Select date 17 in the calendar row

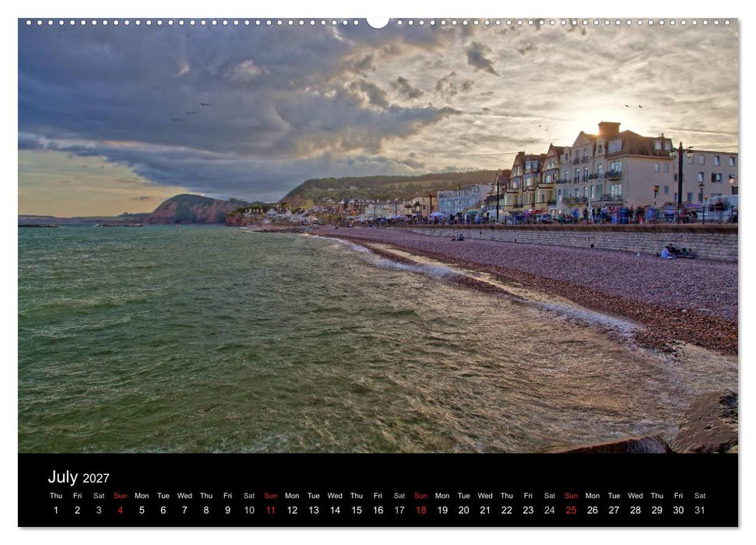[399, 510]
